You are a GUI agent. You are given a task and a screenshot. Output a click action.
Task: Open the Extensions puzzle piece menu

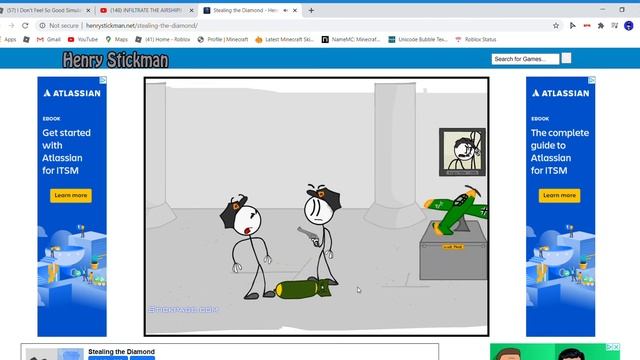coord(601,26)
